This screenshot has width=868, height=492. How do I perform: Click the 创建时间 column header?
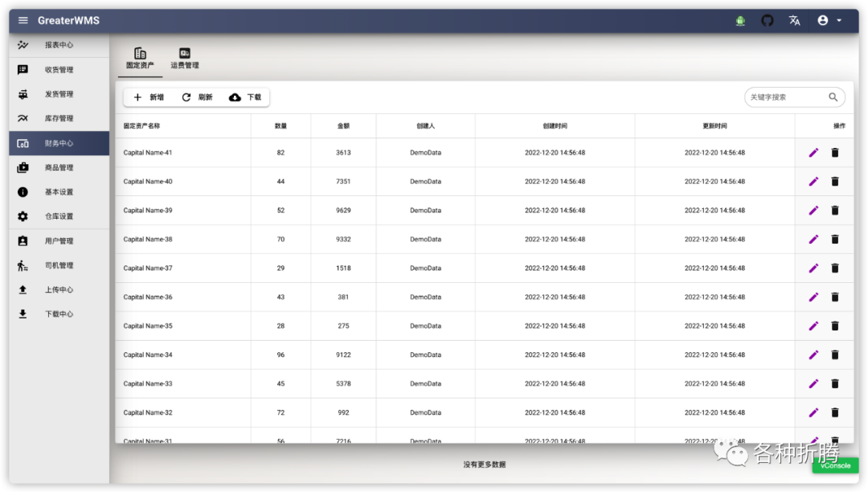click(x=555, y=126)
